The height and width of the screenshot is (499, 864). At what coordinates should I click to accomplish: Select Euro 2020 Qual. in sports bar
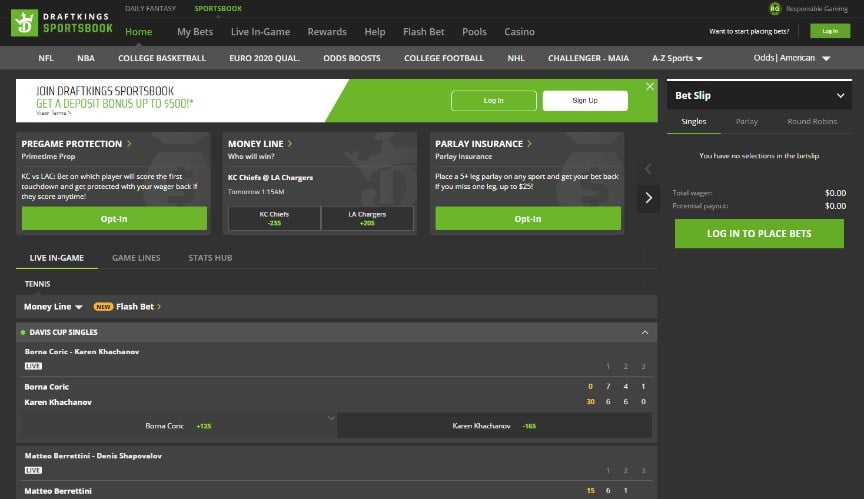click(x=264, y=58)
